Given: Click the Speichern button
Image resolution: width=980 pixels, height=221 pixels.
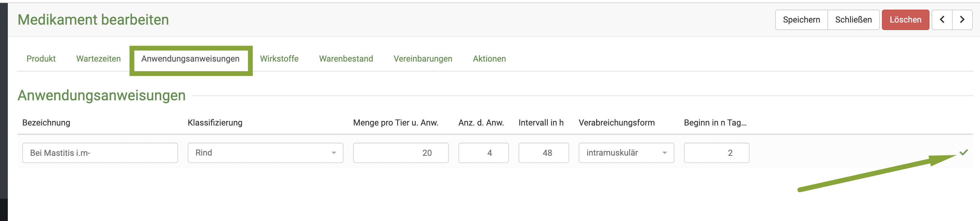Looking at the screenshot, I should click(x=801, y=20).
